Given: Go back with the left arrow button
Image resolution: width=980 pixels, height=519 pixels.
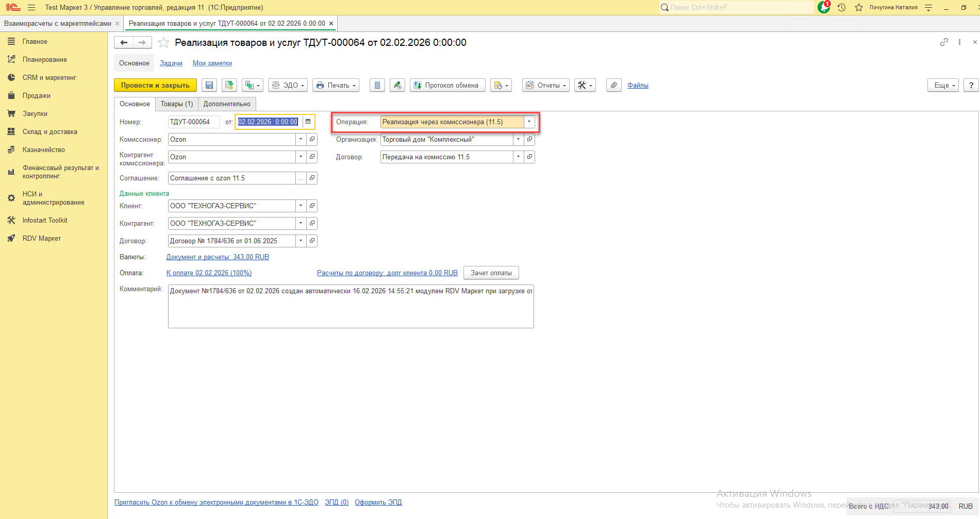Looking at the screenshot, I should click(x=124, y=43).
